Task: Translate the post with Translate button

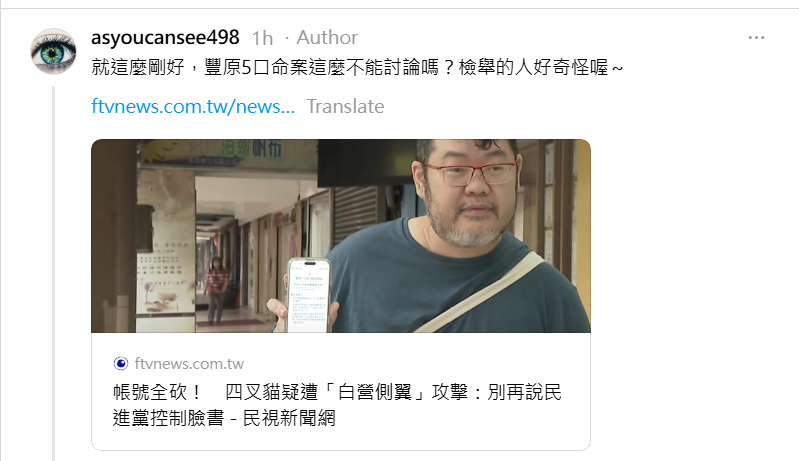Action: tap(345, 106)
